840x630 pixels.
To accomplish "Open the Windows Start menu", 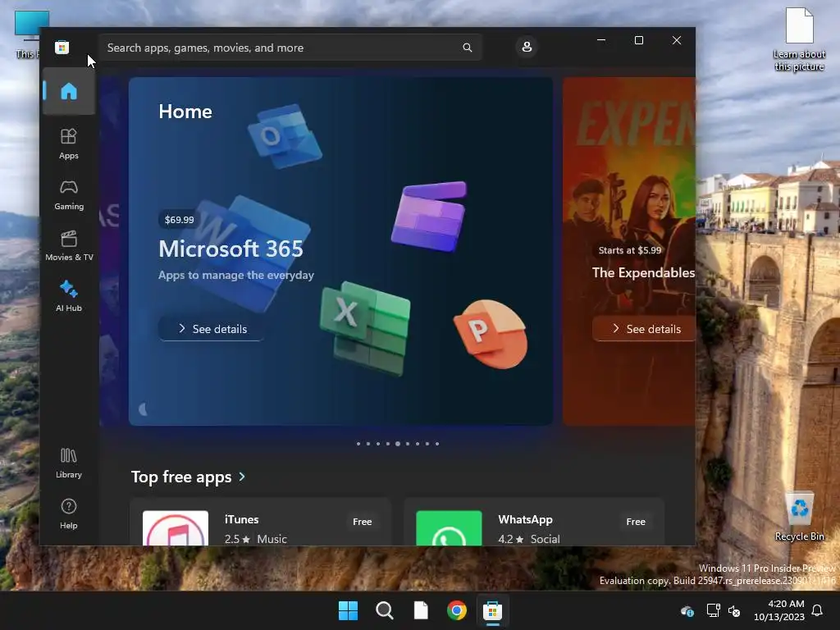I will tap(348, 610).
